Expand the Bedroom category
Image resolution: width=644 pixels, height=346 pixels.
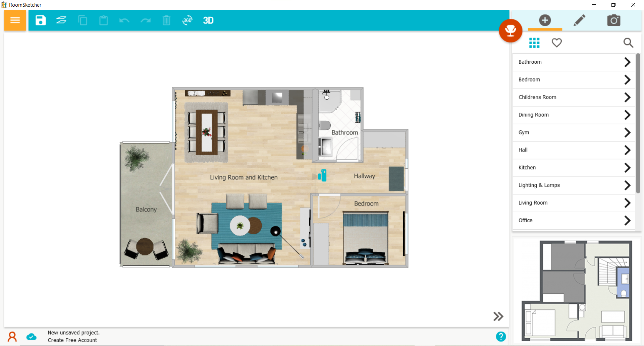pyautogui.click(x=574, y=80)
